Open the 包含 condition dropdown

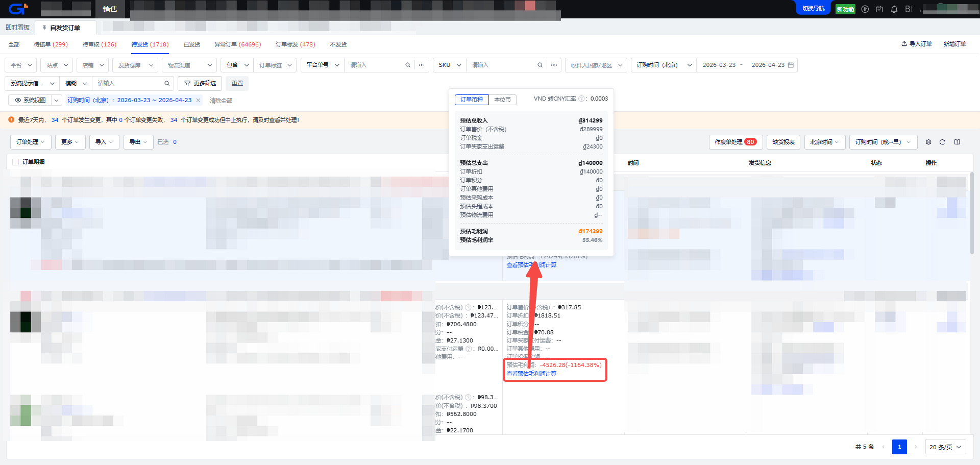tap(237, 65)
